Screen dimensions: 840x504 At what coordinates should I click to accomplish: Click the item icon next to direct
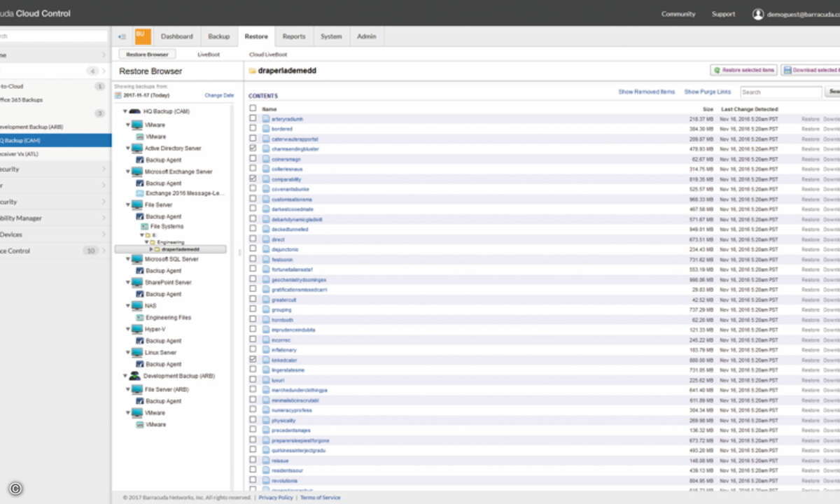pos(266,239)
